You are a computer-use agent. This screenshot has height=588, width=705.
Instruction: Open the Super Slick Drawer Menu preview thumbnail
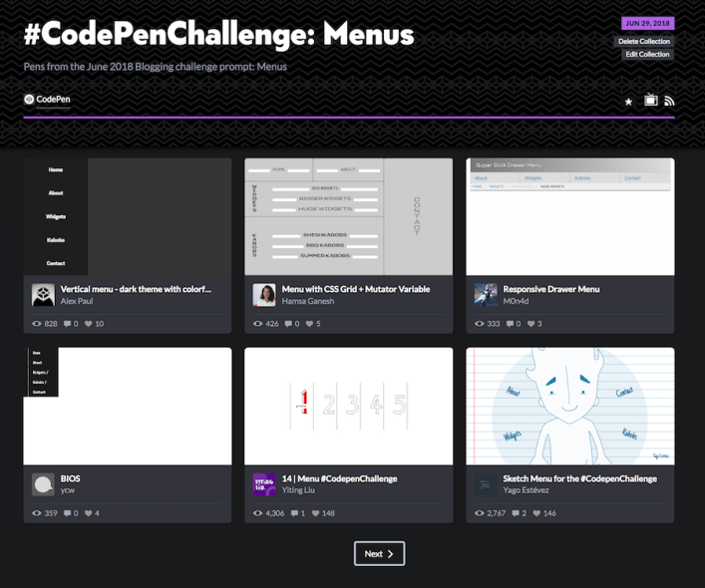click(570, 216)
